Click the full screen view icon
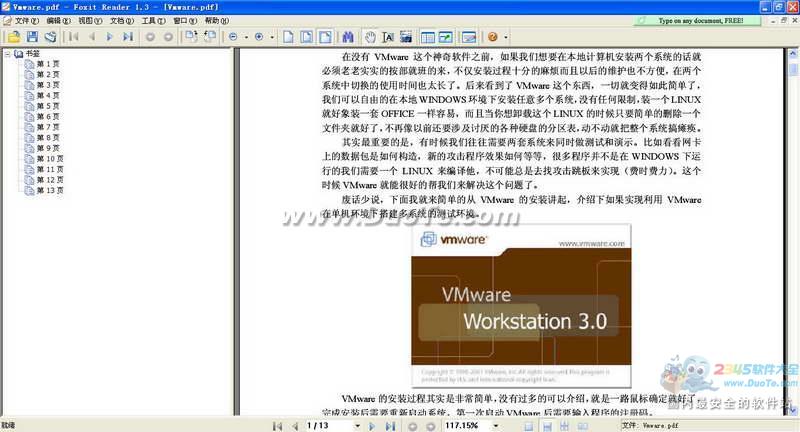800x432 pixels. pos(445,37)
